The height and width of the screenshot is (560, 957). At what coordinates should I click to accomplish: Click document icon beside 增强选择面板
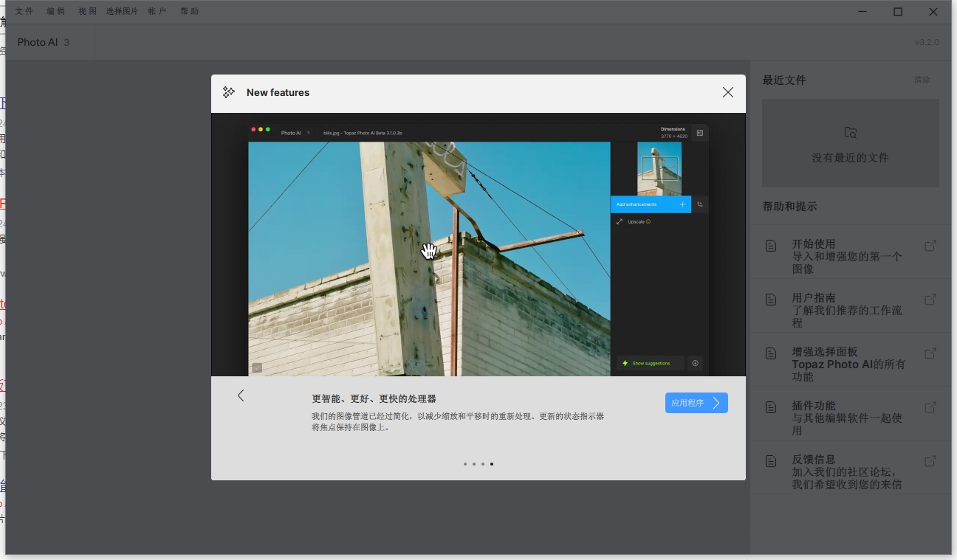point(771,353)
